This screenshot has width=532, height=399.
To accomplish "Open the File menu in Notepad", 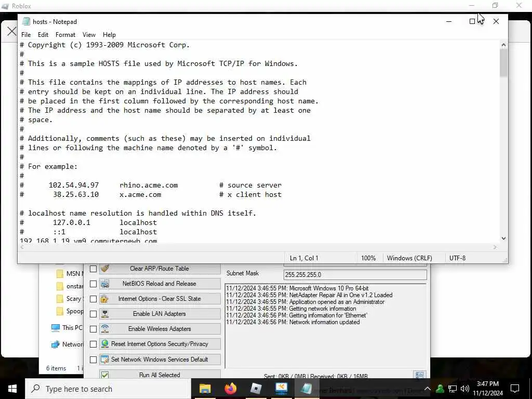I will pyautogui.click(x=26, y=35).
